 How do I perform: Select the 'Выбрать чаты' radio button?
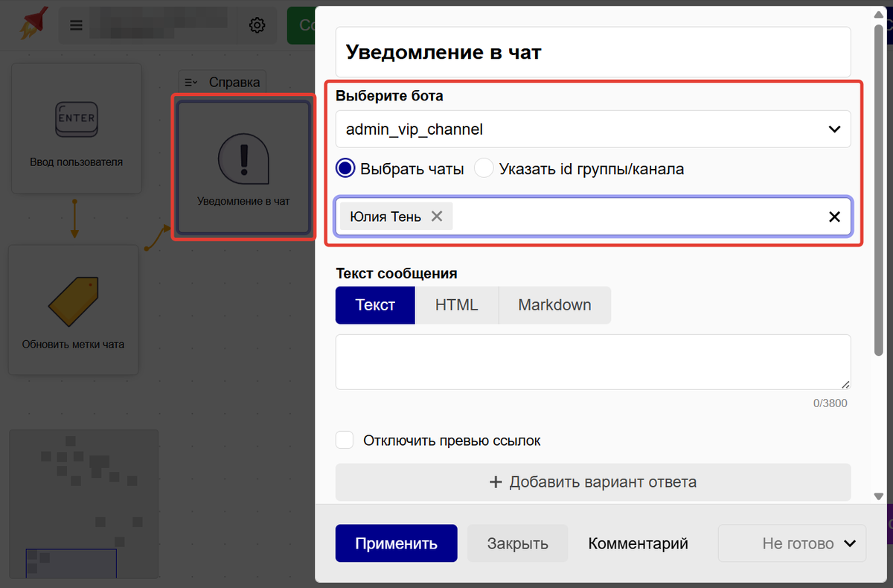click(x=345, y=167)
